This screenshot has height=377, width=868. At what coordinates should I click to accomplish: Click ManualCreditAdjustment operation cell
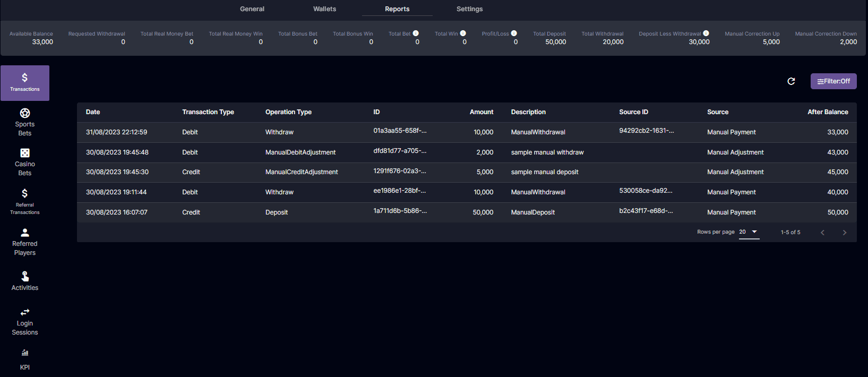pos(302,172)
